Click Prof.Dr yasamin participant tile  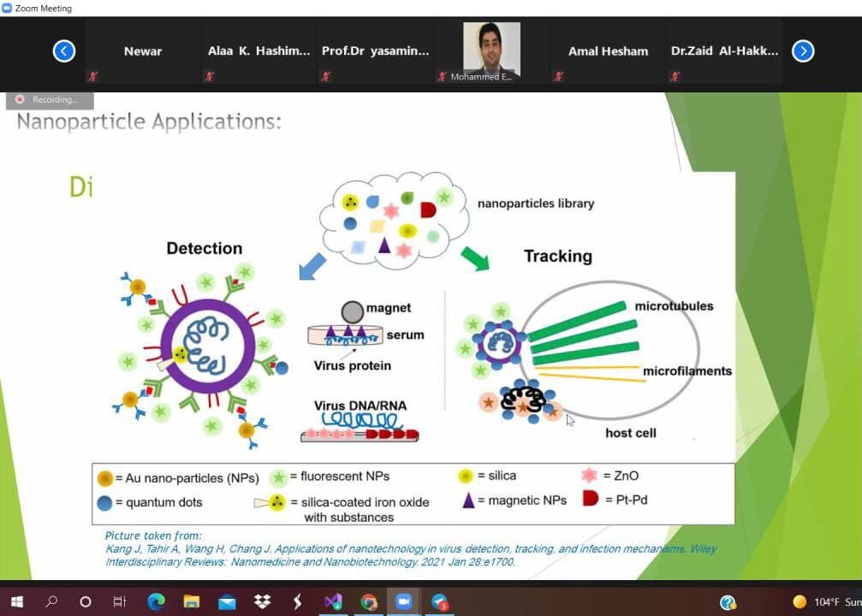point(376,51)
